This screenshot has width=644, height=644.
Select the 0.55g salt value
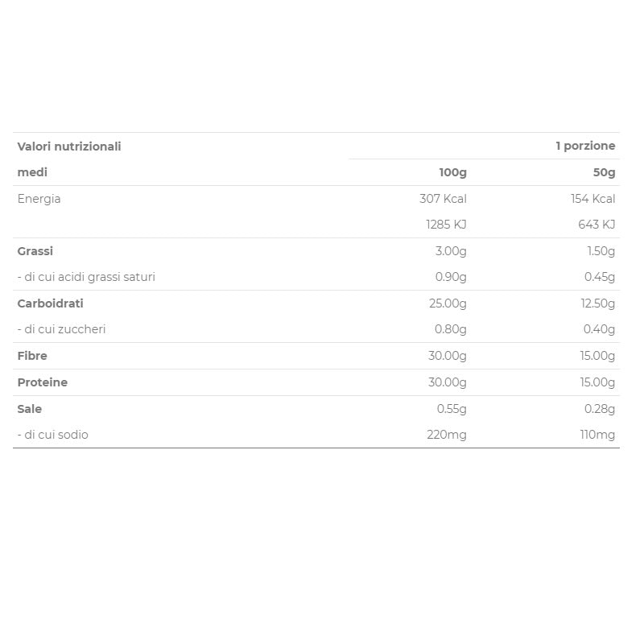[452, 409]
